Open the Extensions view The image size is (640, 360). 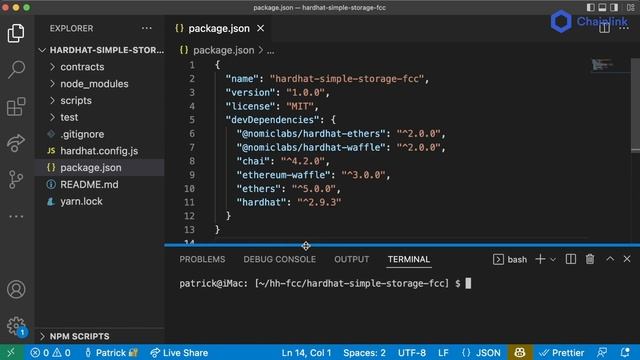click(x=16, y=106)
